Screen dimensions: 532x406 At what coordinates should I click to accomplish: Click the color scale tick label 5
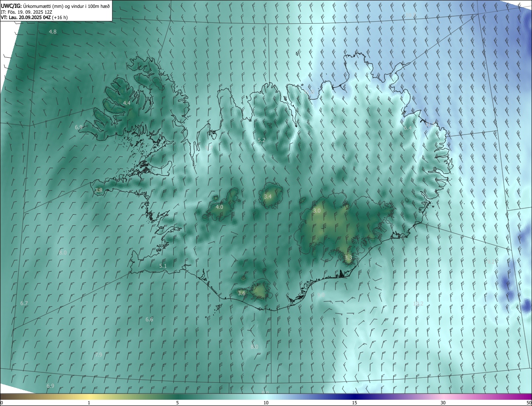[x=177, y=403]
